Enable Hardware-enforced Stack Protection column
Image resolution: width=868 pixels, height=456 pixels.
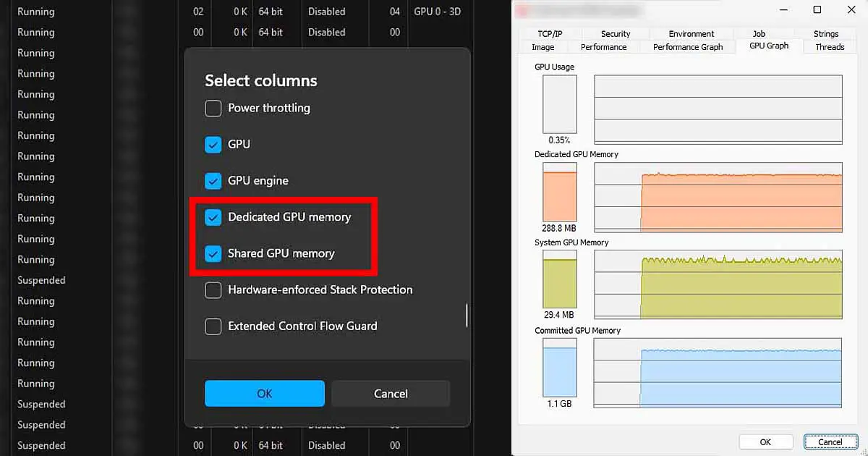[x=213, y=290]
